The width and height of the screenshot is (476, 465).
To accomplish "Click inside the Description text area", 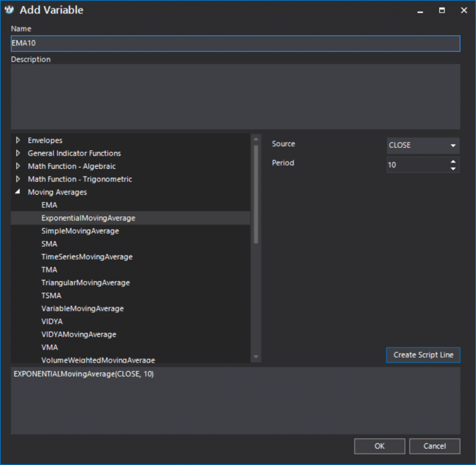I will pos(235,97).
